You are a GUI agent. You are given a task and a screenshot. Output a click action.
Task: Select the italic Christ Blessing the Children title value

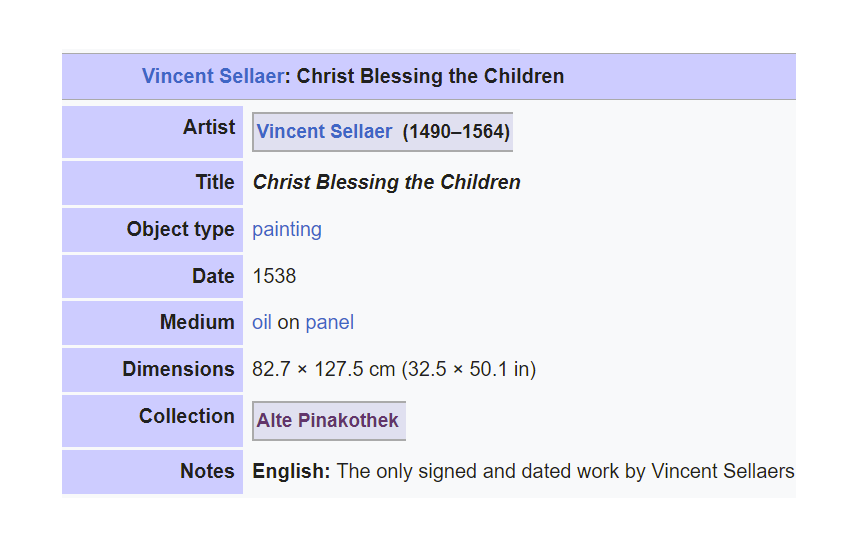pos(387,182)
